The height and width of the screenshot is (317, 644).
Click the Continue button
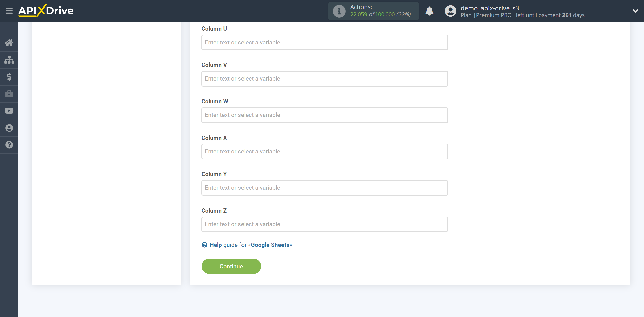(231, 266)
